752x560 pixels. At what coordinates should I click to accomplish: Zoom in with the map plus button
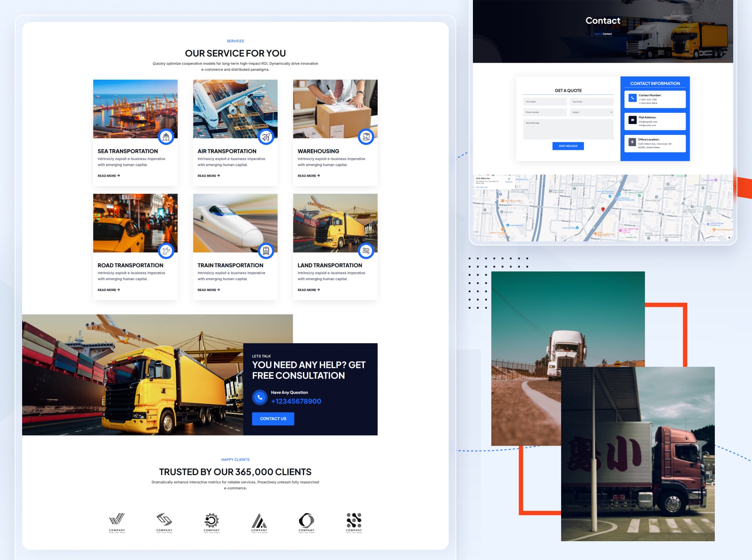729,238
